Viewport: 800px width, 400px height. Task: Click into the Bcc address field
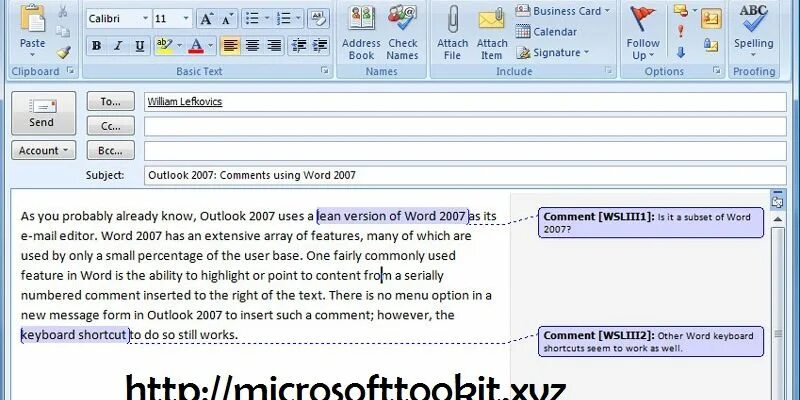465,151
